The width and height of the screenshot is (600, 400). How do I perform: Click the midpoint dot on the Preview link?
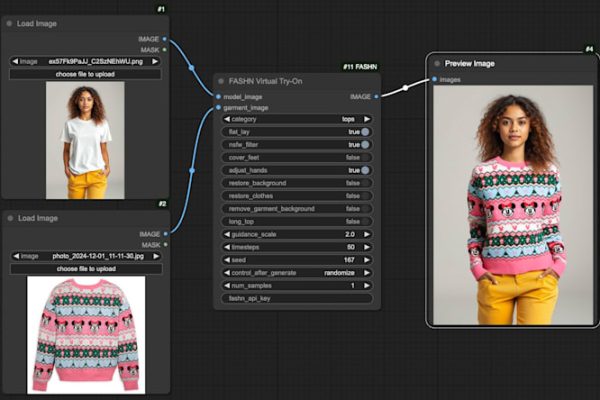coord(406,88)
